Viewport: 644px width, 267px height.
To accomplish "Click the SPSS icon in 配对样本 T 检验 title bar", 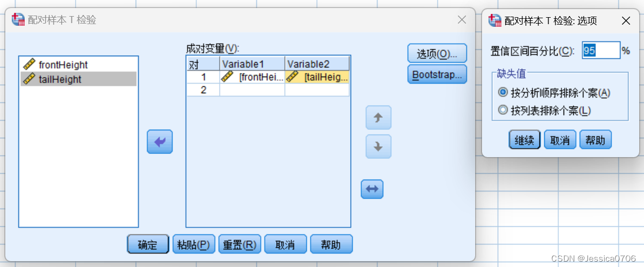I will pos(18,20).
